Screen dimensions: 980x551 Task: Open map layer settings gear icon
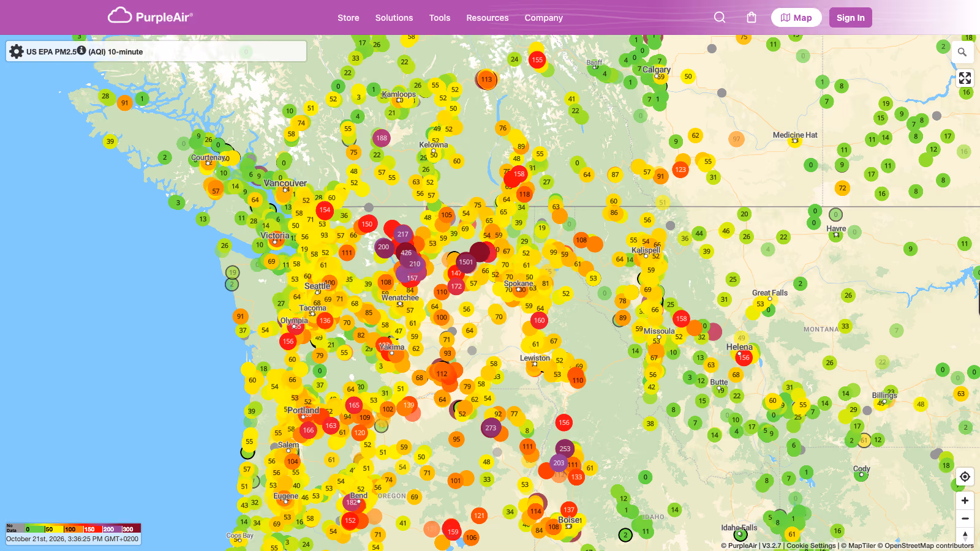tap(17, 51)
